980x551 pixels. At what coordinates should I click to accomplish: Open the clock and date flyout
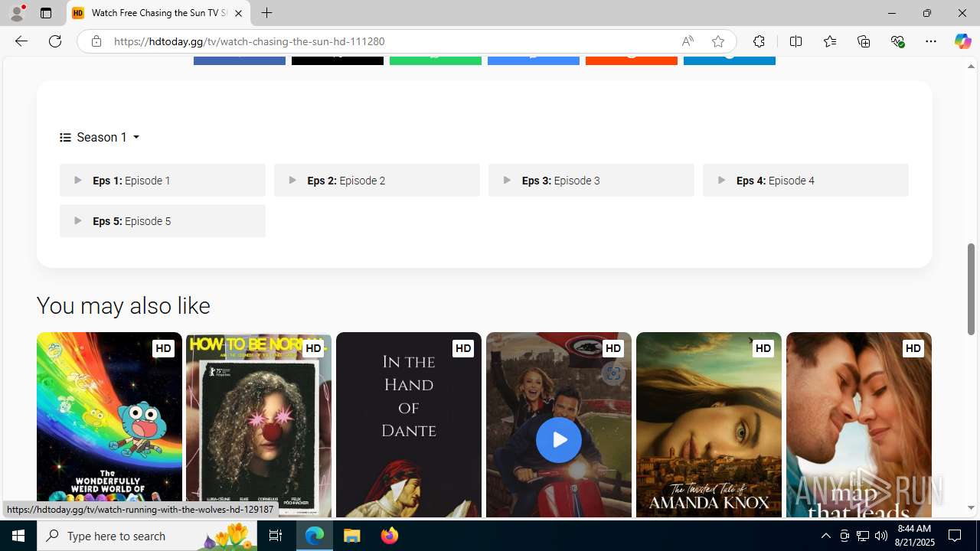coord(913,536)
